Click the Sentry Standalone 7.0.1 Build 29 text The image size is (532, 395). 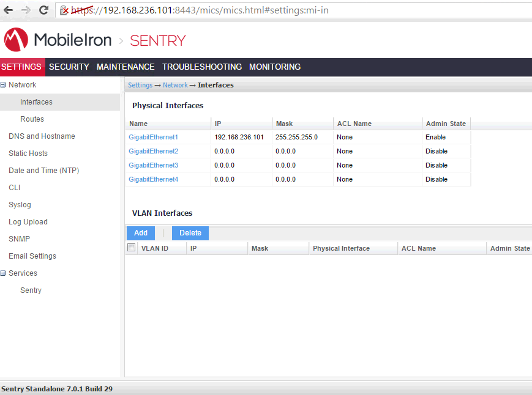pyautogui.click(x=57, y=388)
